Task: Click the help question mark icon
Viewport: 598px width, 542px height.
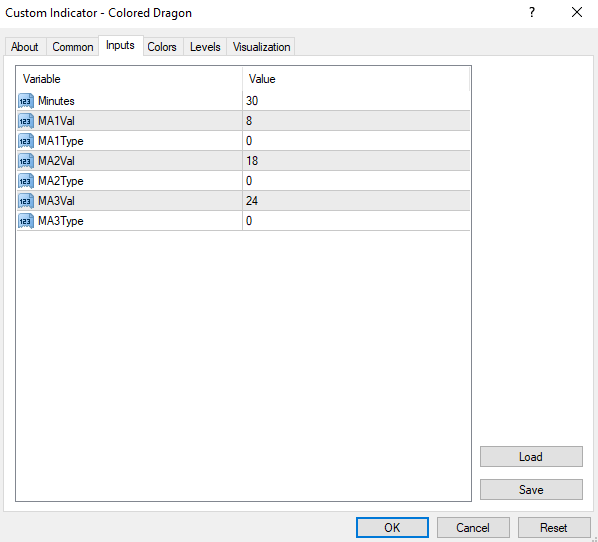Action: 532,13
